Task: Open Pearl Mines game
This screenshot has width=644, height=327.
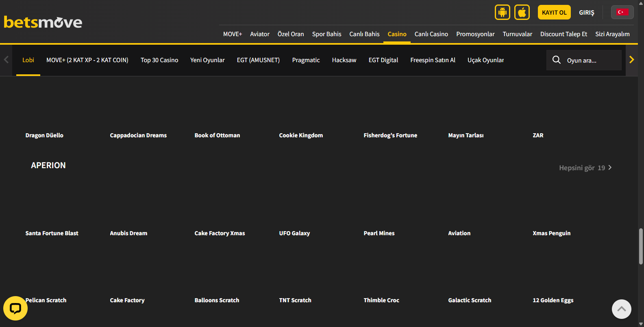Action: 379,233
